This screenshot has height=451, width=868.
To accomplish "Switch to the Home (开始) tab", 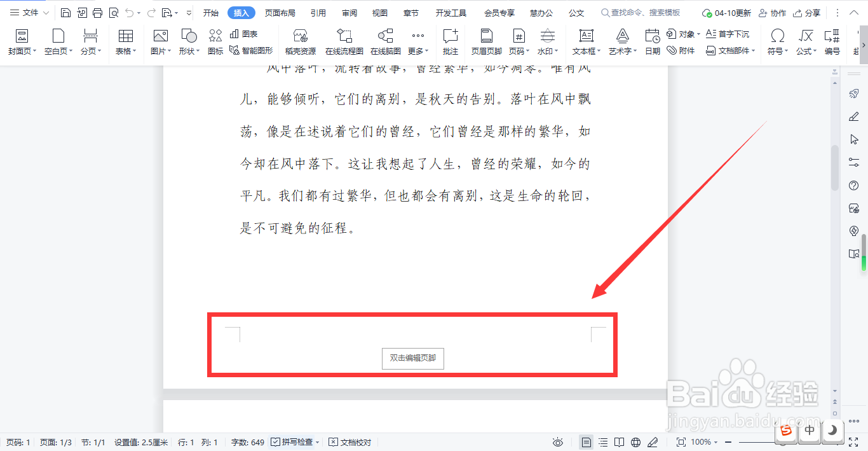I will (x=211, y=13).
